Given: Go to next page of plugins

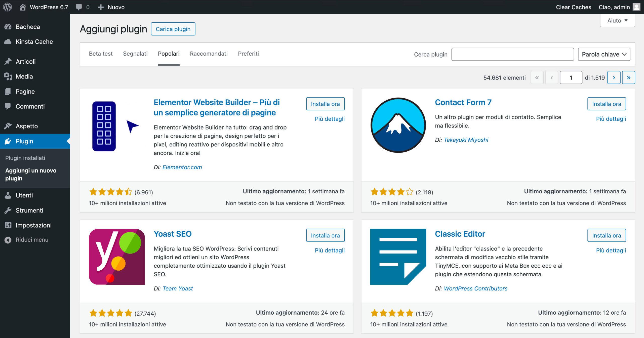Looking at the screenshot, I should (614, 77).
